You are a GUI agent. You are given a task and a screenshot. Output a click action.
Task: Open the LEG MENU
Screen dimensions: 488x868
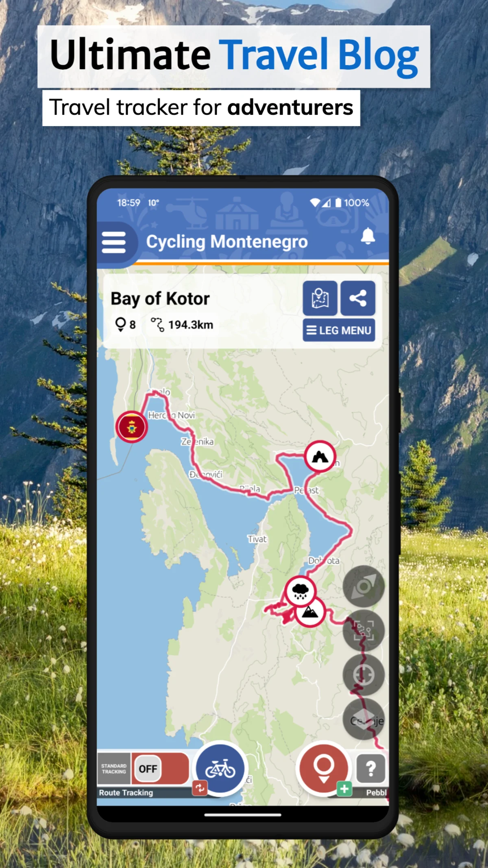tap(339, 330)
